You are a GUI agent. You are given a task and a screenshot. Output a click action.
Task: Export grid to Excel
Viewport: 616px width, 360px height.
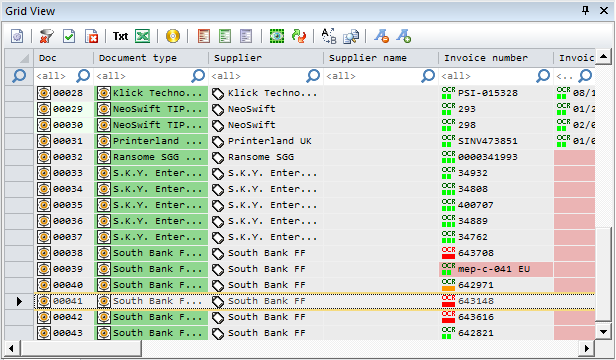(x=143, y=37)
